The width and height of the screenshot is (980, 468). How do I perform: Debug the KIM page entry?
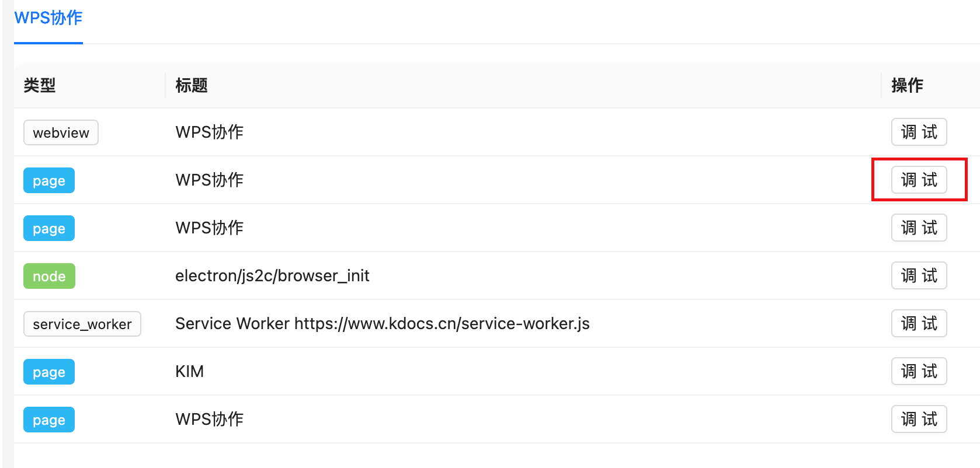[x=919, y=371]
